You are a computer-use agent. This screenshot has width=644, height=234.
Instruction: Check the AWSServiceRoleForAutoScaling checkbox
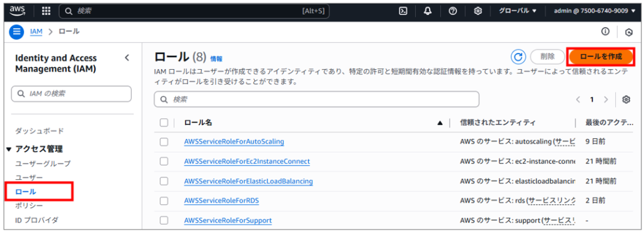164,142
